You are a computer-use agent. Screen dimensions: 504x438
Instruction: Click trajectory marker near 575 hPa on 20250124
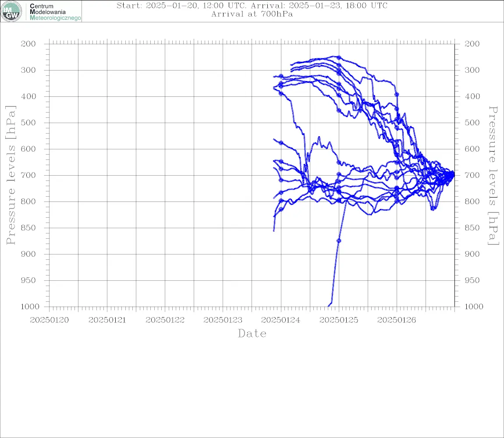click(x=281, y=143)
